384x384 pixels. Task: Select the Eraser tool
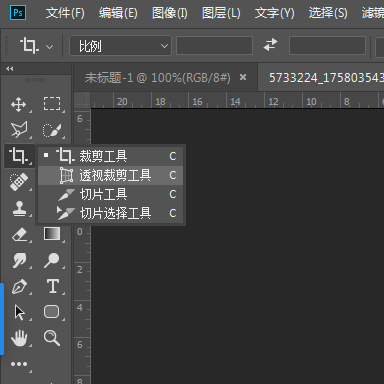pos(20,235)
